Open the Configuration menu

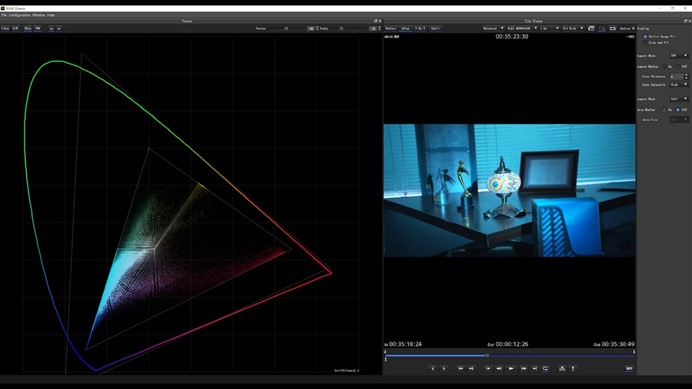click(19, 15)
